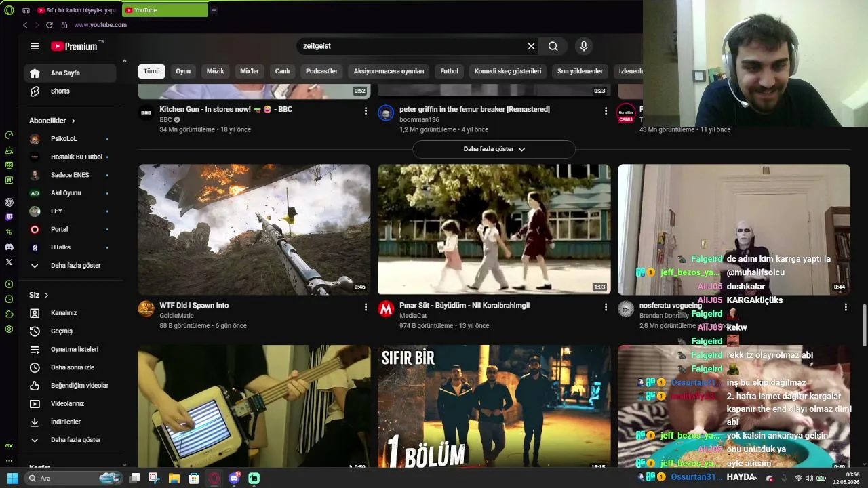This screenshot has height=488, width=868.
Task: Open File Explorer from the taskbar
Action: click(174, 479)
